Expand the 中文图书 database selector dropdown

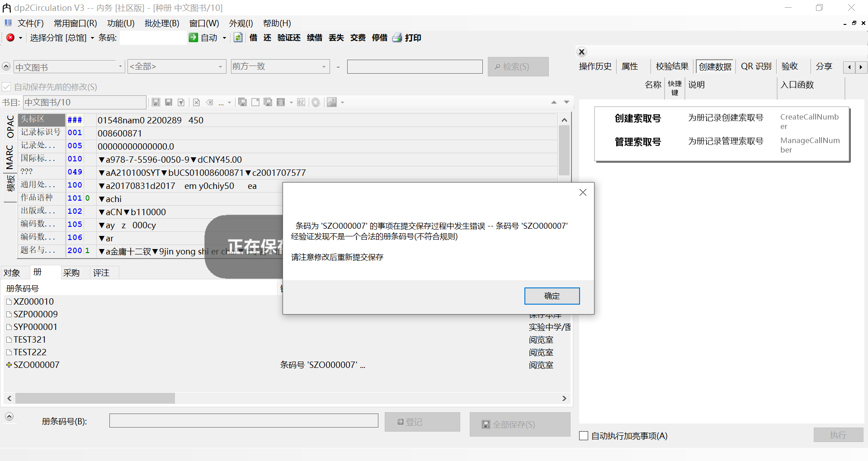point(119,66)
